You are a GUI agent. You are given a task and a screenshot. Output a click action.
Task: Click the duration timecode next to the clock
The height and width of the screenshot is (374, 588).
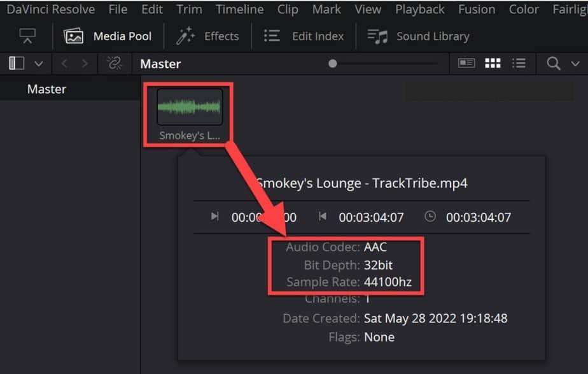tap(479, 217)
